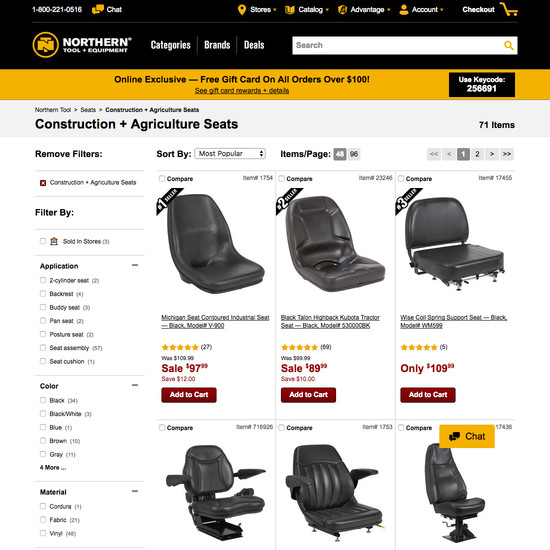Image resolution: width=550 pixels, height=550 pixels.
Task: Open the Categories menu
Action: pos(170,45)
